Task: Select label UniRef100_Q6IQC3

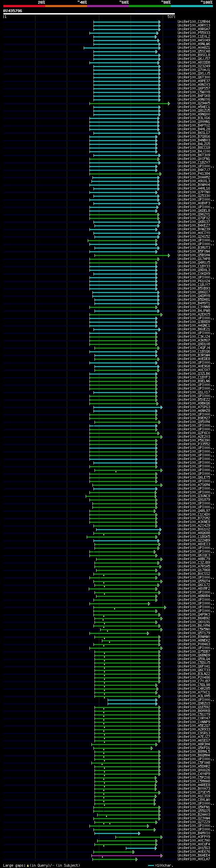Action: [194, 555]
